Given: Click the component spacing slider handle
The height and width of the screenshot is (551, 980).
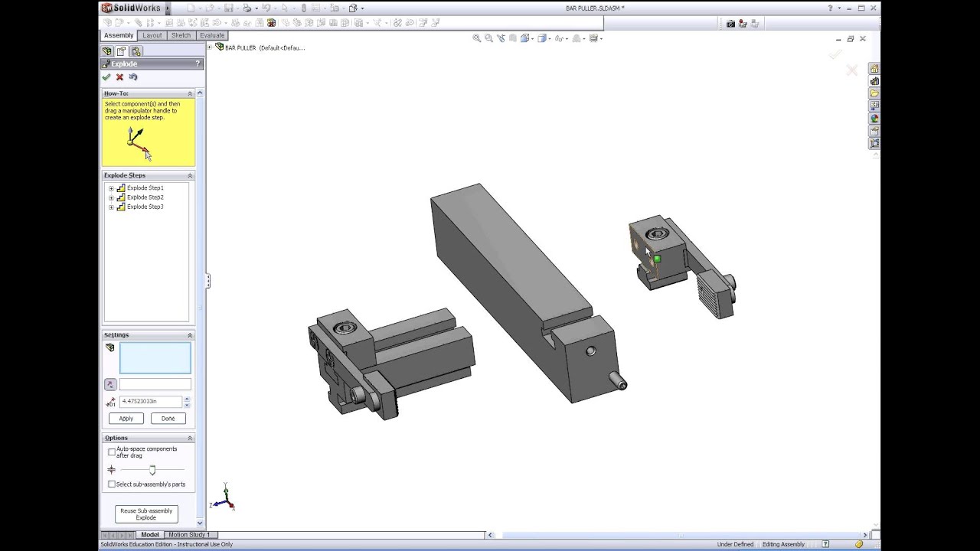Looking at the screenshot, I should coord(152,470).
